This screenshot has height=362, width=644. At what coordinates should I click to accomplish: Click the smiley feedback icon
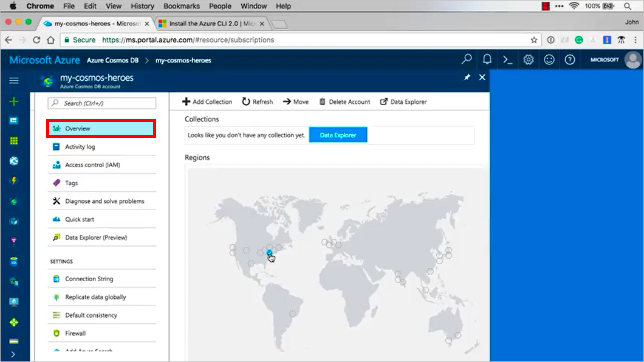(x=549, y=60)
